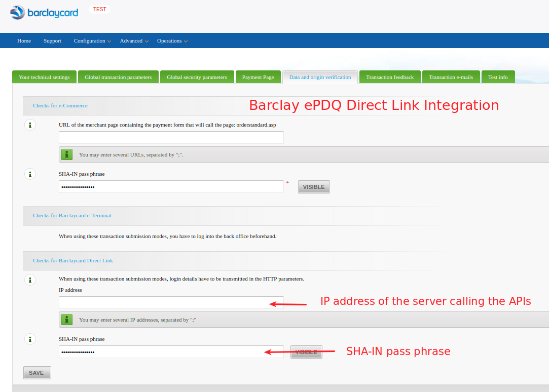Open the Support menu item
549x392 pixels.
tap(52, 41)
